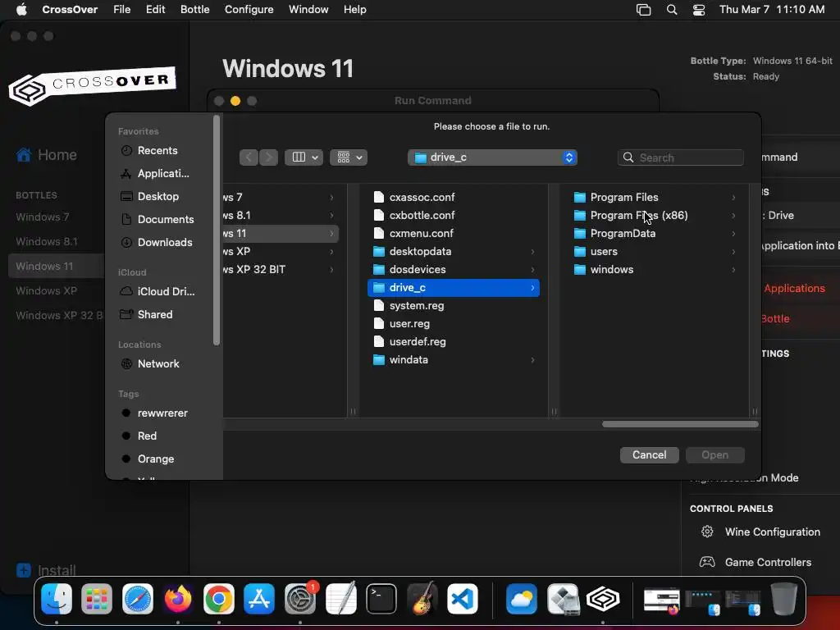Viewport: 840px width, 630px height.
Task: Click the horizontal scrollbar in file browser
Action: tap(680, 424)
